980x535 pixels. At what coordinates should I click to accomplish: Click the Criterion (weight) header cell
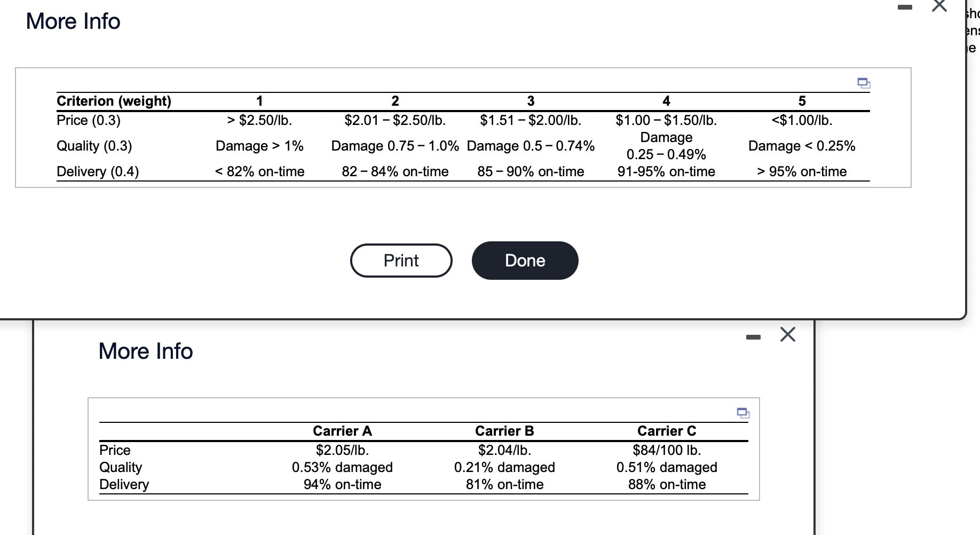coord(114,101)
